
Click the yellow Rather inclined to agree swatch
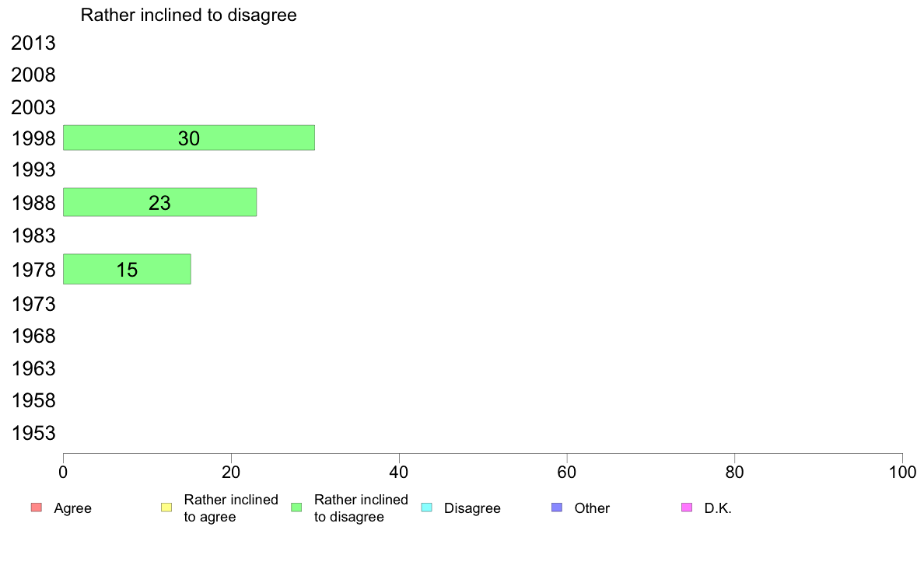tap(166, 508)
